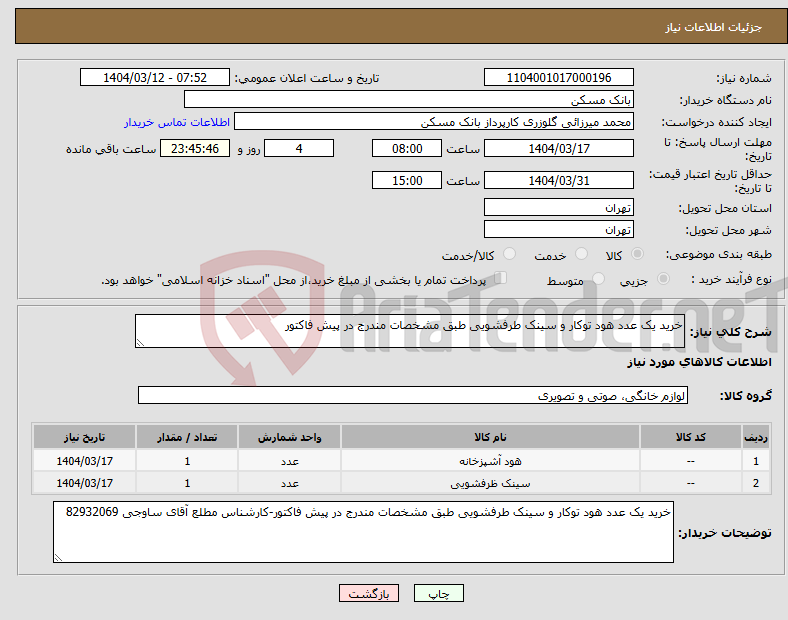Image resolution: width=788 pixels, height=620 pixels.
Task: Click the ردیف column header
Action: [x=756, y=437]
